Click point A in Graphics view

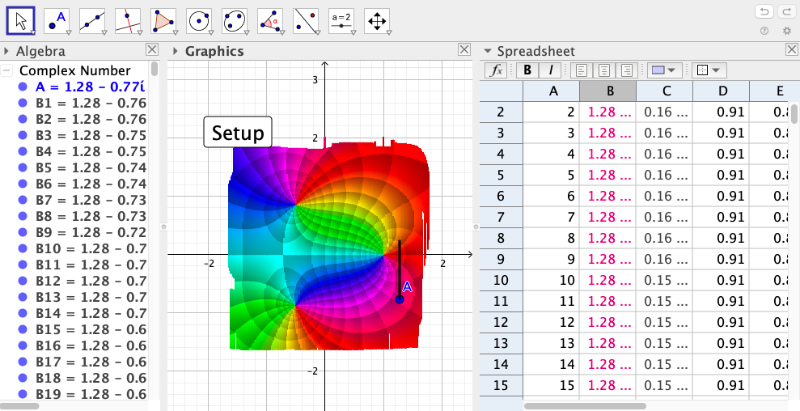399,299
